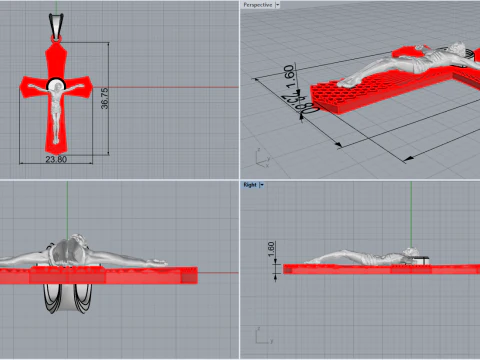480x360 pixels.
Task: Click the Perspective viewport title label
Action: (257, 5)
